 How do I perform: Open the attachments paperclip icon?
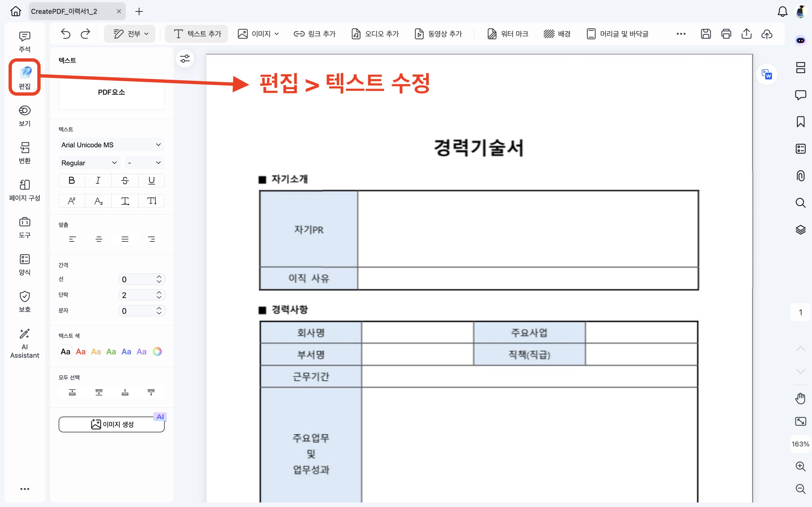(801, 176)
